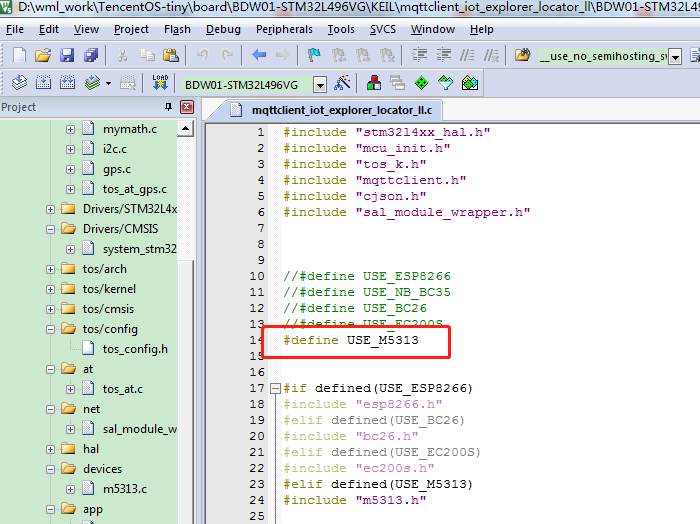Open target selection dropdown BDW01-STM32L496VG
700x524 pixels.
(x=320, y=84)
